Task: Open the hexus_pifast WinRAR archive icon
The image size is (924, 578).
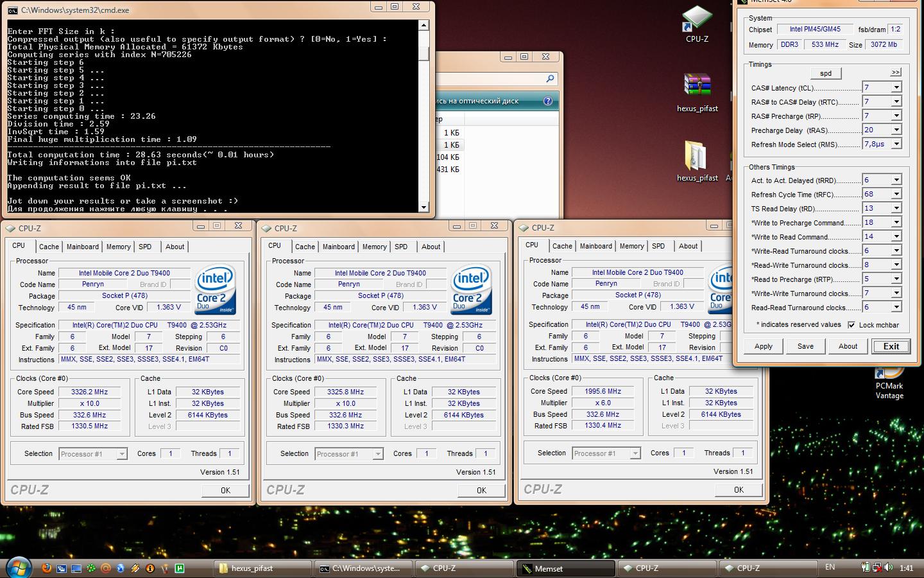Action: [697, 93]
